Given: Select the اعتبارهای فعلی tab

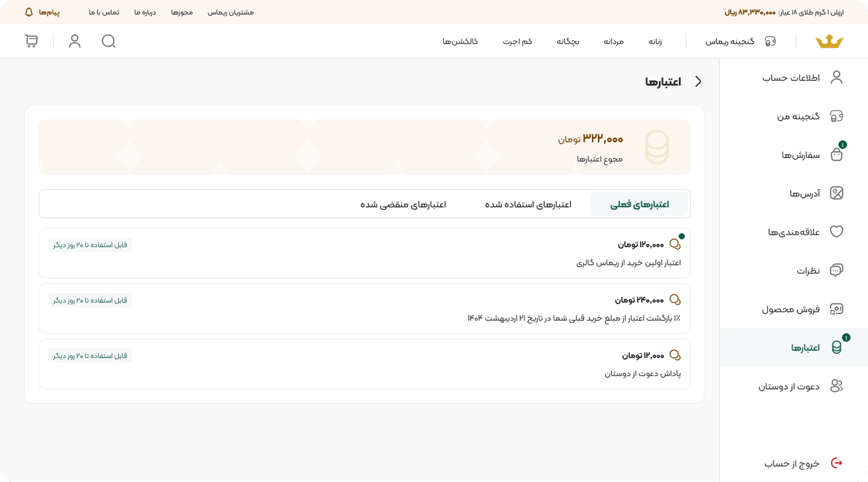Looking at the screenshot, I should point(640,204).
